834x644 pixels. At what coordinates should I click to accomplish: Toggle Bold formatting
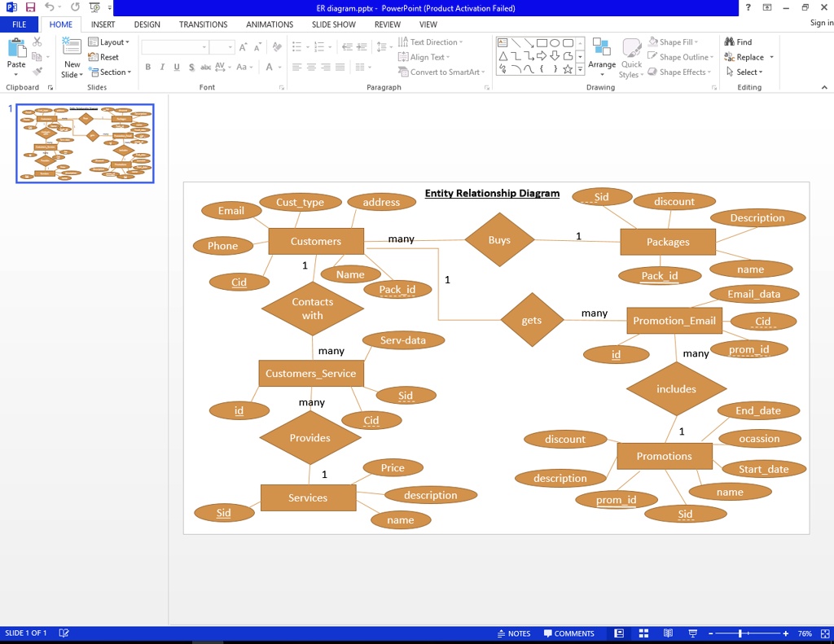point(148,67)
